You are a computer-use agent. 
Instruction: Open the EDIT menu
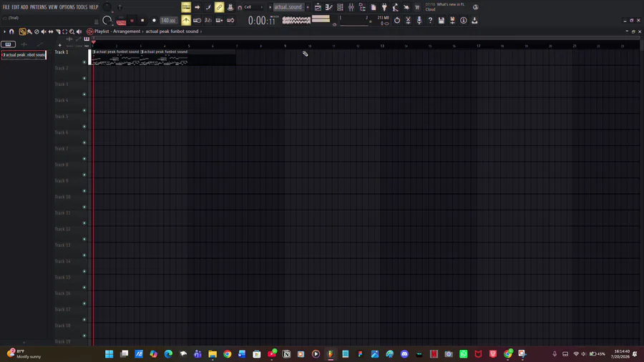[15, 7]
